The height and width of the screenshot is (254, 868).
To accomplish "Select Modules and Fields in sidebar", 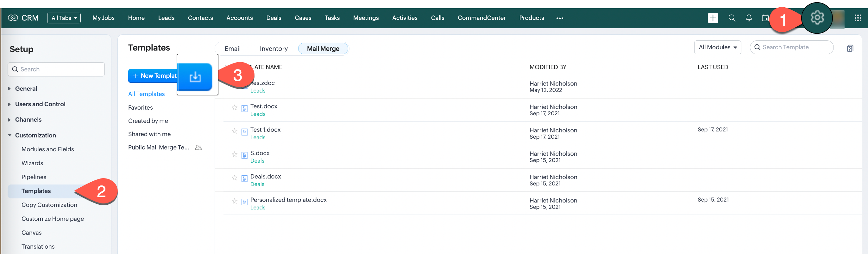I will tap(47, 149).
